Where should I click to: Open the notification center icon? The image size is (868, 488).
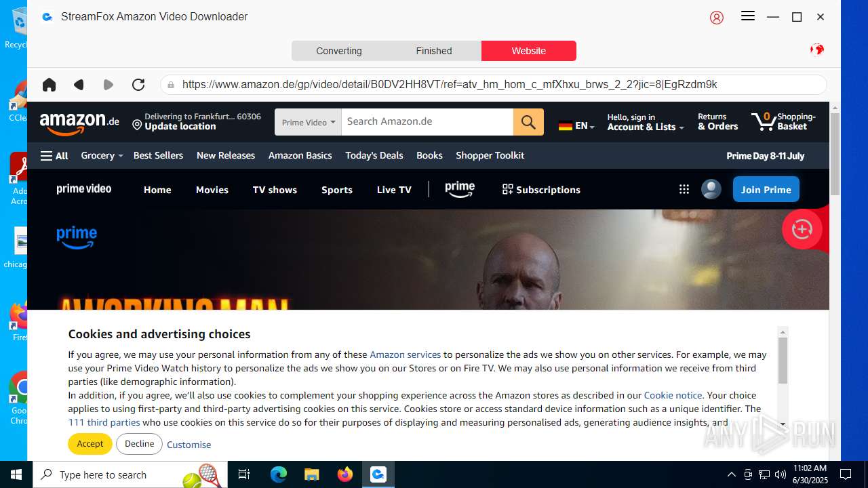[846, 474]
